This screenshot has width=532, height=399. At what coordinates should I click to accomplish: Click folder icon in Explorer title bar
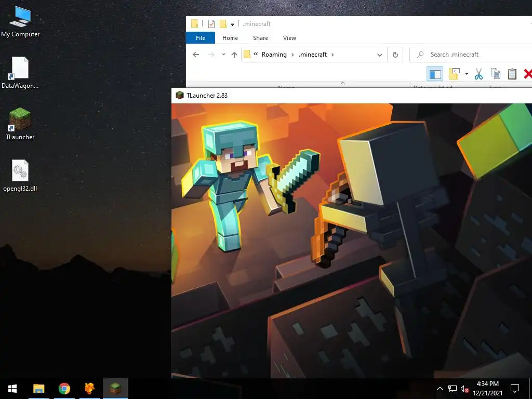194,23
